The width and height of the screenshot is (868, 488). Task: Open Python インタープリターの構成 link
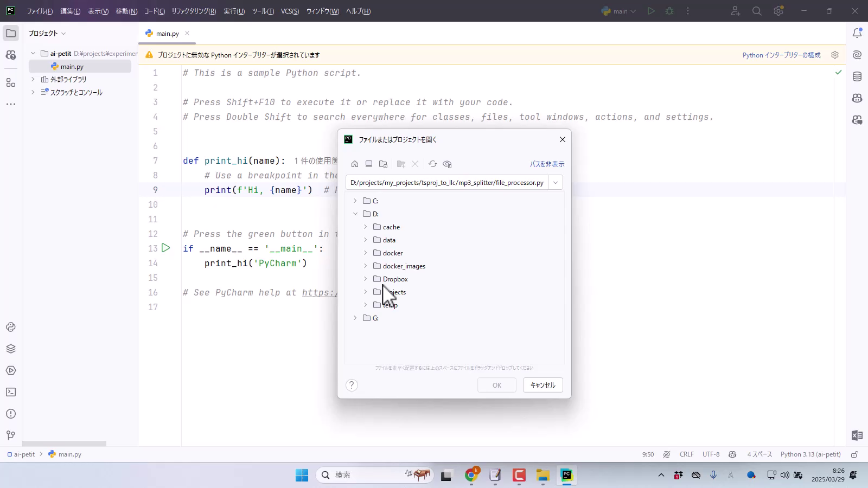click(x=781, y=55)
